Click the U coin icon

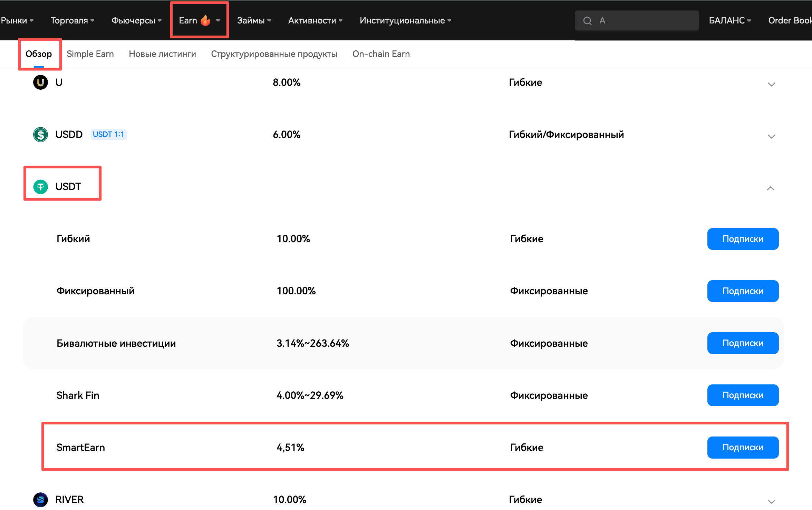click(40, 82)
